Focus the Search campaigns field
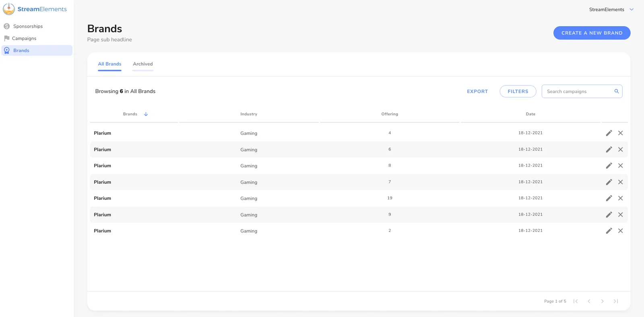This screenshot has height=317, width=644. [x=582, y=91]
